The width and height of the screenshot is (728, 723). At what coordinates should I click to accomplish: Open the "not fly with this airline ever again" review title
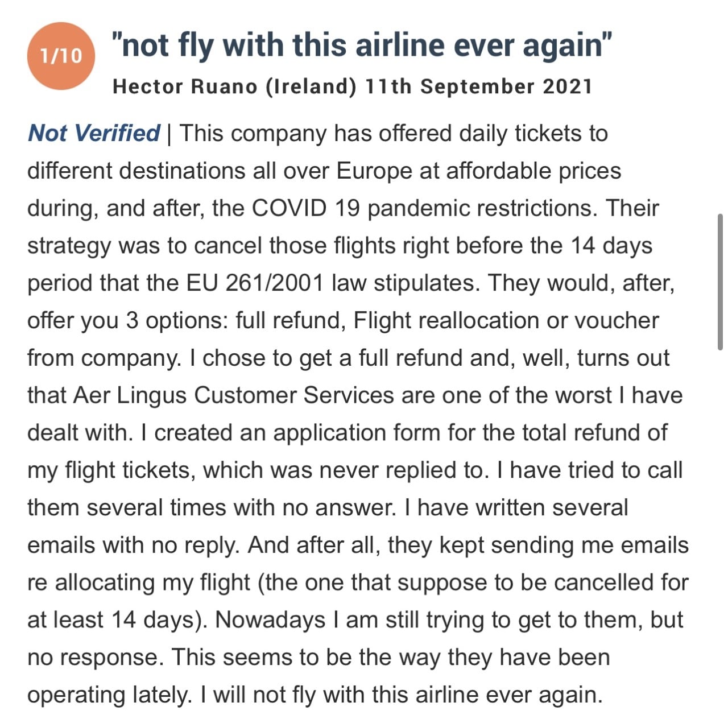pos(362,45)
